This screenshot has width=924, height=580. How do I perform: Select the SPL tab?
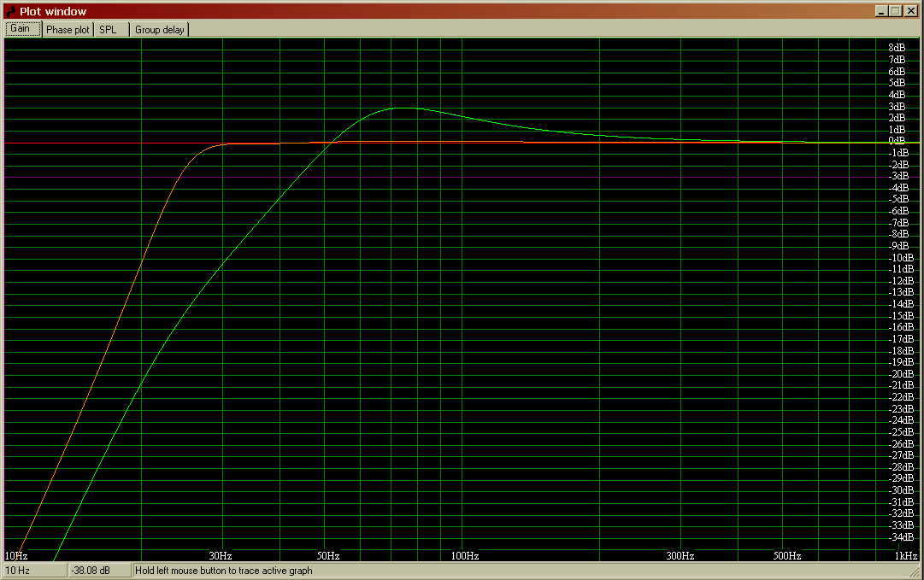pos(109,30)
